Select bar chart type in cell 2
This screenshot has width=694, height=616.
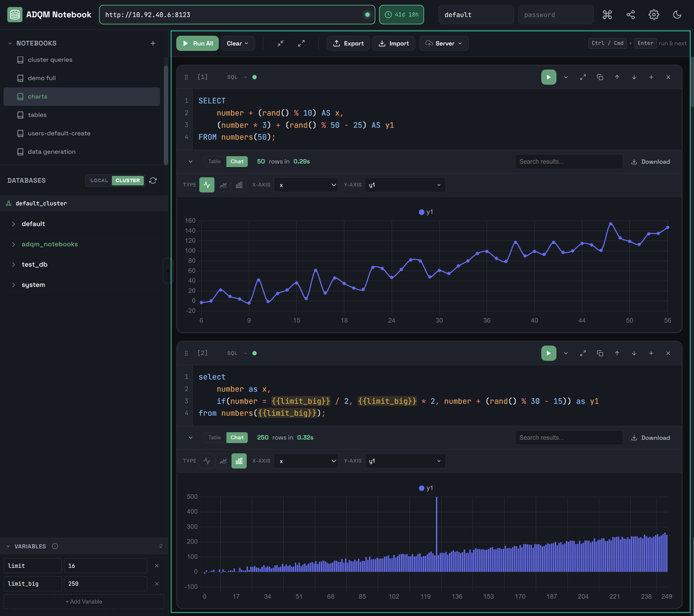(239, 461)
